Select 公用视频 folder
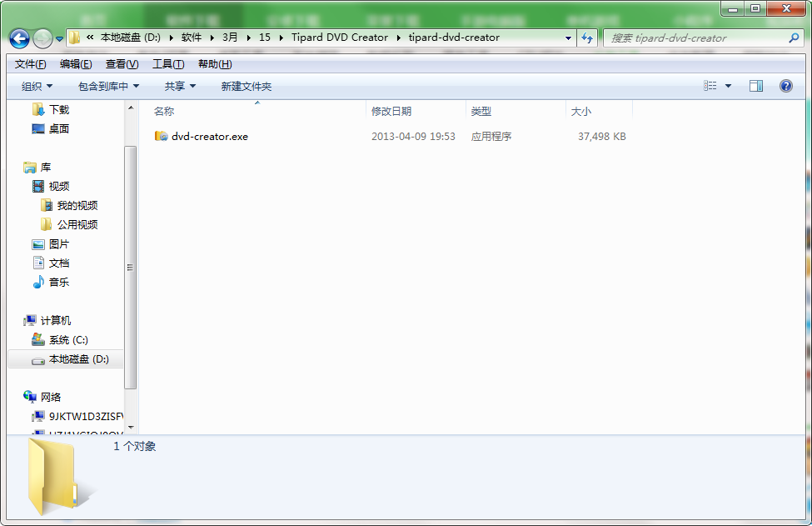Viewport: 812px width, 526px height. 77,225
